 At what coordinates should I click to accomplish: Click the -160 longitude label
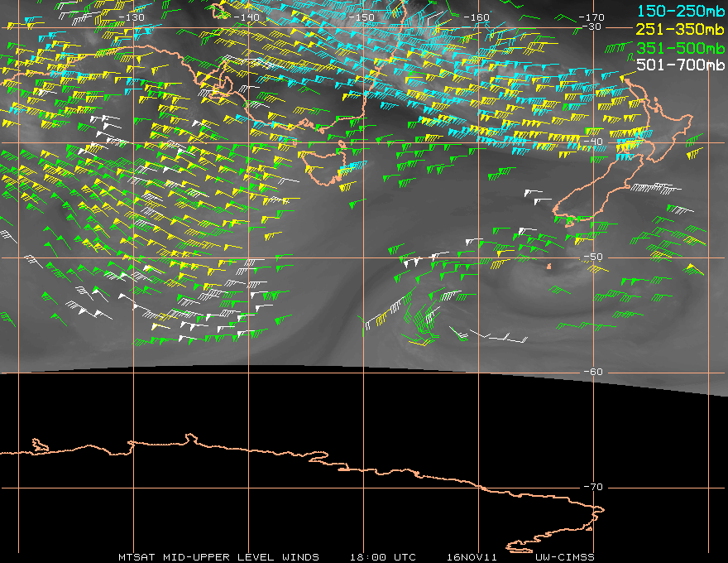477,17
